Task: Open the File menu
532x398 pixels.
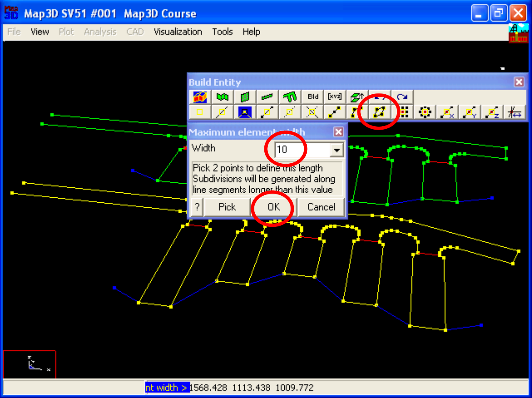Action: (14, 32)
